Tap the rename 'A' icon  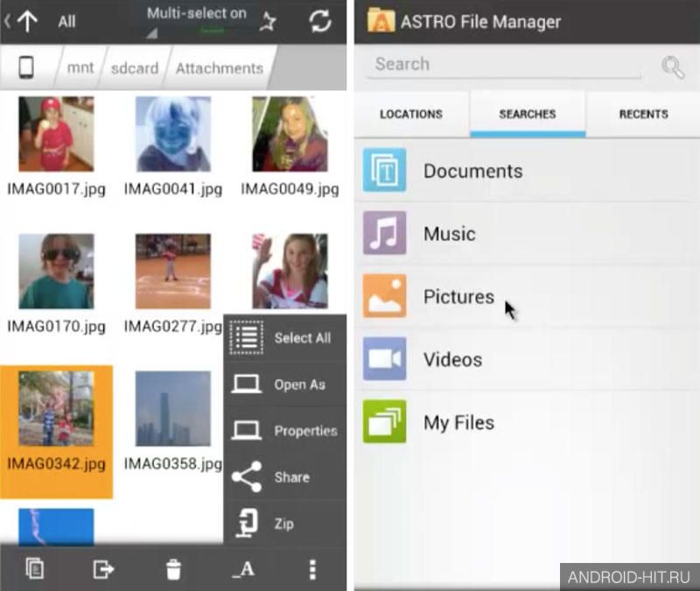point(244,569)
